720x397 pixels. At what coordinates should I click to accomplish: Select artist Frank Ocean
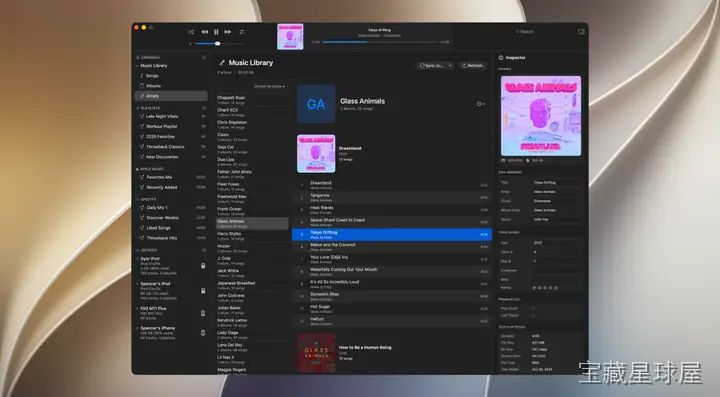click(252, 212)
